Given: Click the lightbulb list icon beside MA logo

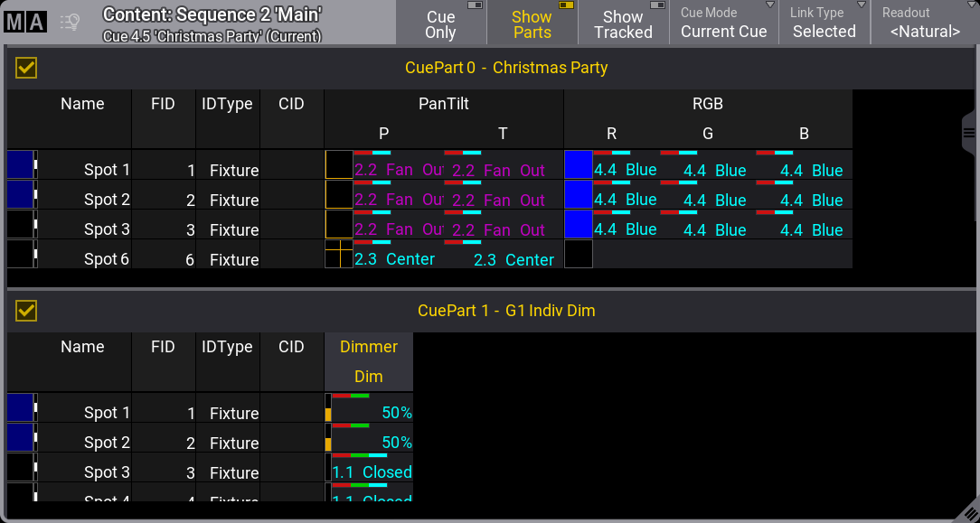Looking at the screenshot, I should pyautogui.click(x=71, y=23).
